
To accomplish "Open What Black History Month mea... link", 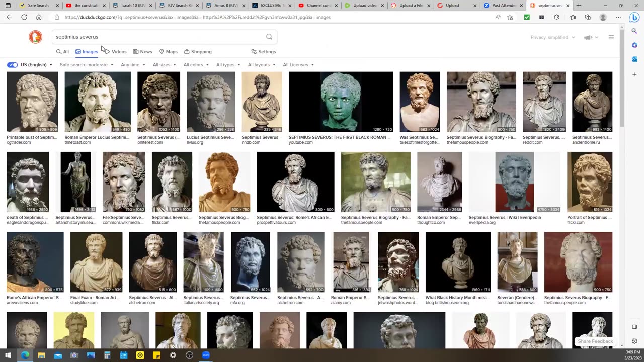I will (x=457, y=297).
